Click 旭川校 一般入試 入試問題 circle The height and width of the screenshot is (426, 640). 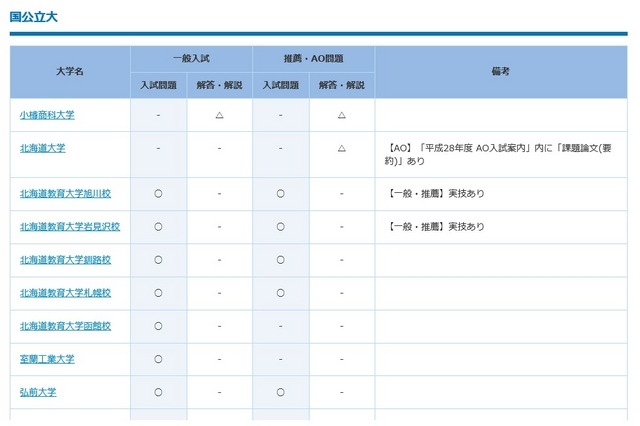tap(158, 194)
